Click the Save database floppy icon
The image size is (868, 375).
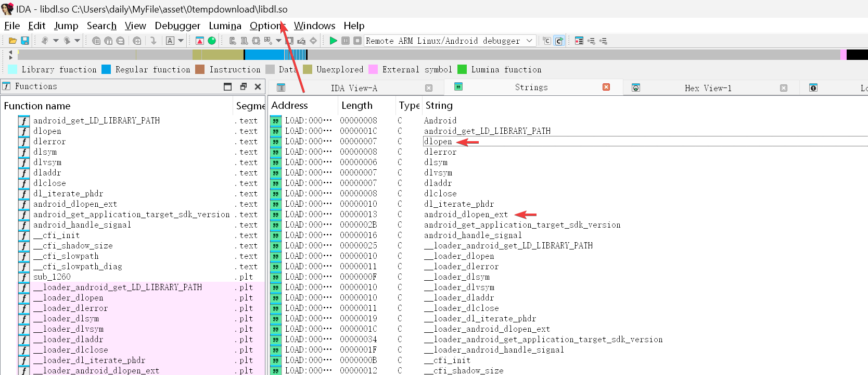[24, 41]
